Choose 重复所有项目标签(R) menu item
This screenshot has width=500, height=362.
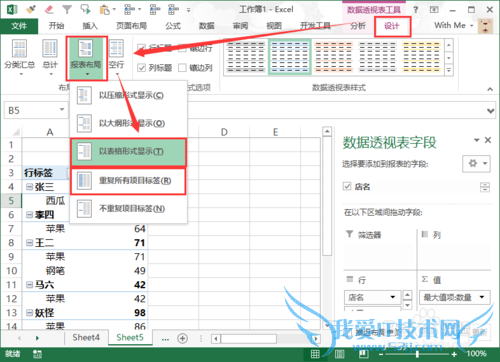click(x=128, y=181)
